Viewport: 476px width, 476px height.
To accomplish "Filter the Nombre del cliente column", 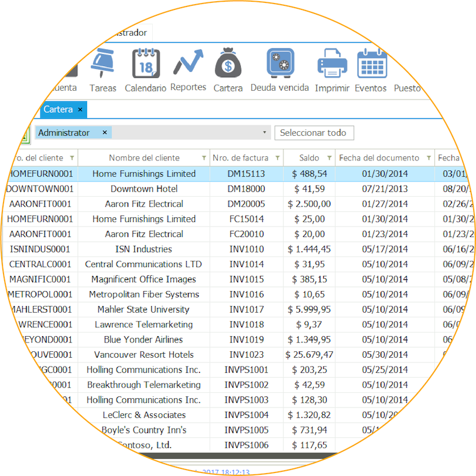I will point(204,158).
